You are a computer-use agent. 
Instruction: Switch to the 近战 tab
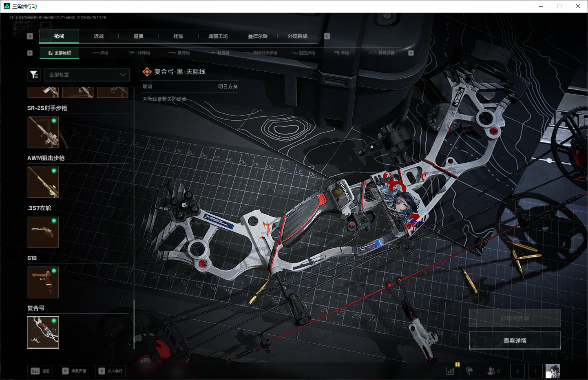tap(99, 36)
